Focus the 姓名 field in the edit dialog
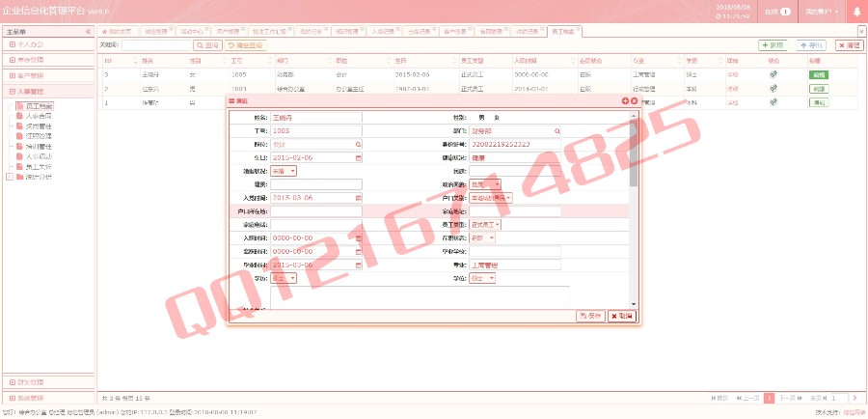This screenshot has width=868, height=419. pyautogui.click(x=316, y=118)
